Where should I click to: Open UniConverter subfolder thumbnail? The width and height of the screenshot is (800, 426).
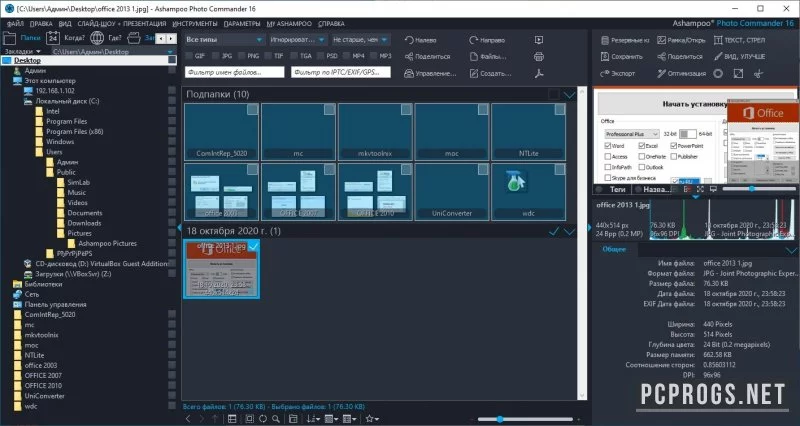tap(452, 192)
